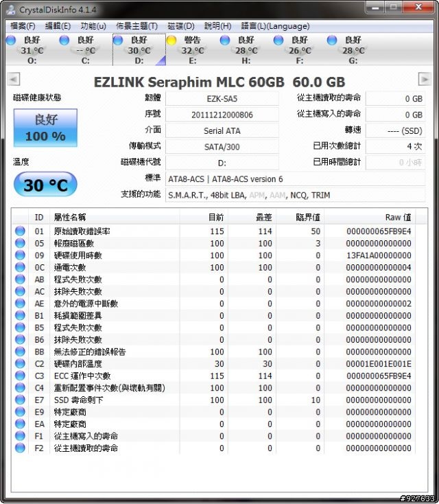The image size is (439, 504).
Task: Open the 語言(L)(Language) menu
Action: pyautogui.click(x=275, y=26)
